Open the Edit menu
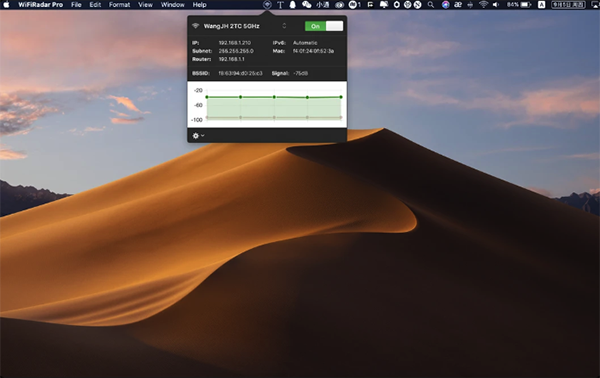 95,5
